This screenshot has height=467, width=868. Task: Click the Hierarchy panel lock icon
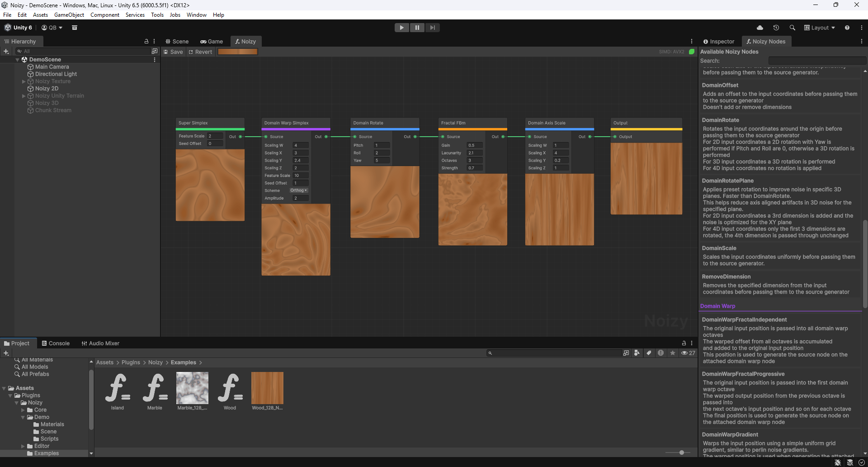click(x=146, y=41)
